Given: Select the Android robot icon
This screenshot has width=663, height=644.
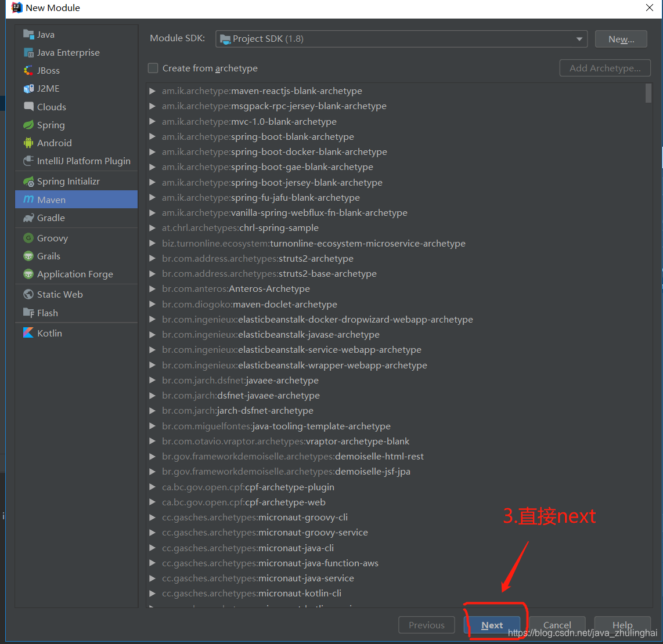Looking at the screenshot, I should pyautogui.click(x=28, y=143).
